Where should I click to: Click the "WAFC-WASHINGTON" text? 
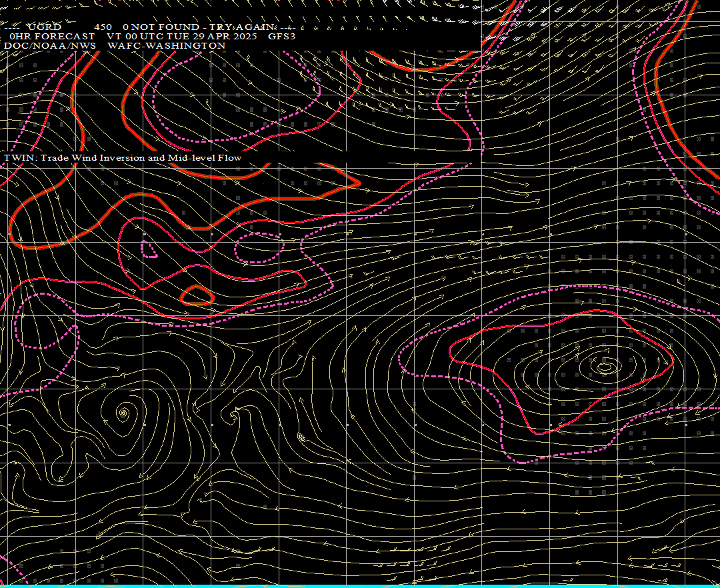tap(166, 46)
